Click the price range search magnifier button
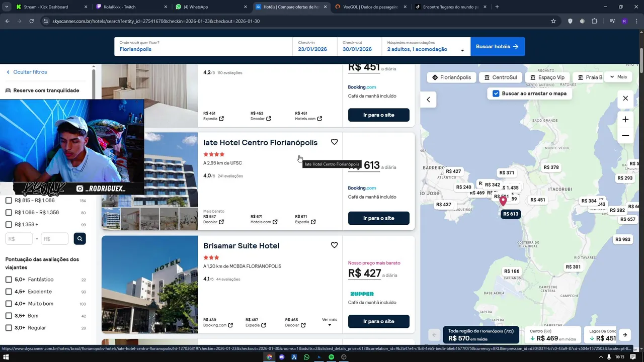 [x=79, y=239]
